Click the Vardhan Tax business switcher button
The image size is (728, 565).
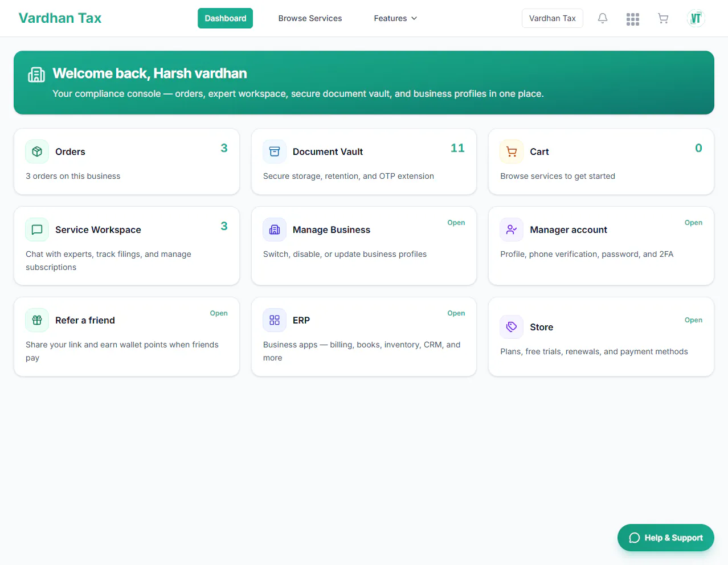(x=553, y=18)
